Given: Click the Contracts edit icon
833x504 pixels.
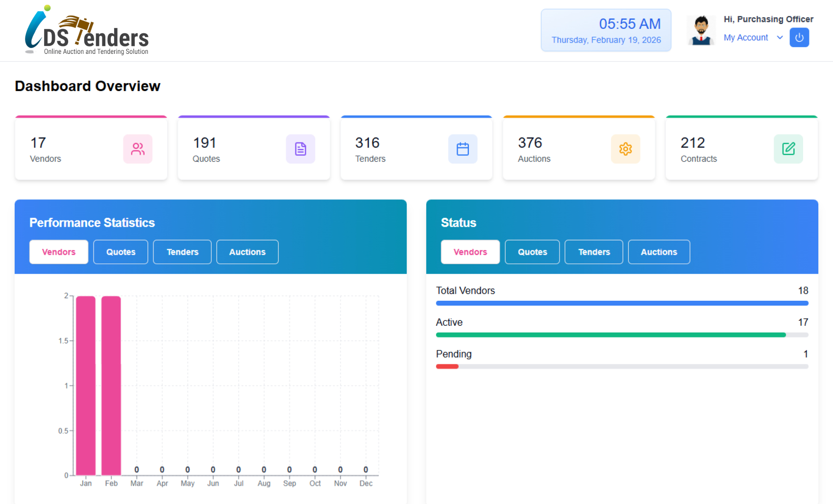Looking at the screenshot, I should pyautogui.click(x=788, y=149).
